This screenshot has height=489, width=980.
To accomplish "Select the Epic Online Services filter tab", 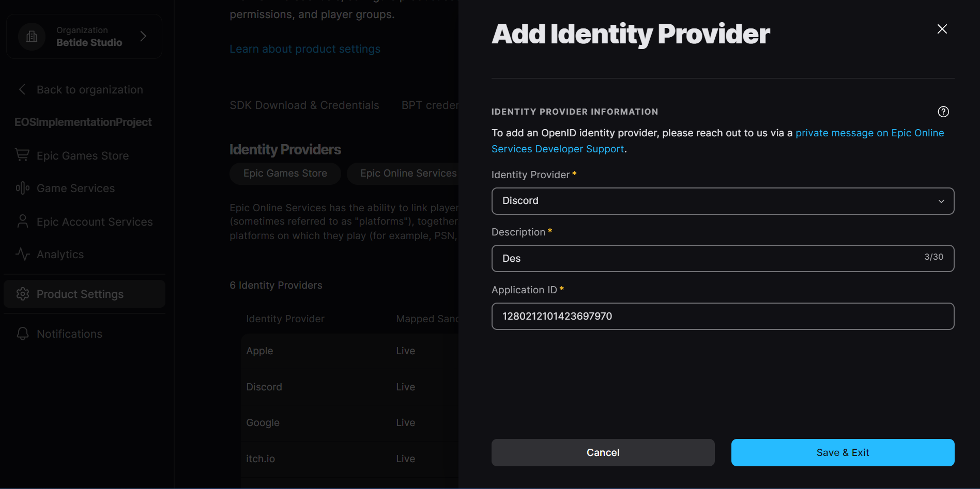I will [408, 173].
